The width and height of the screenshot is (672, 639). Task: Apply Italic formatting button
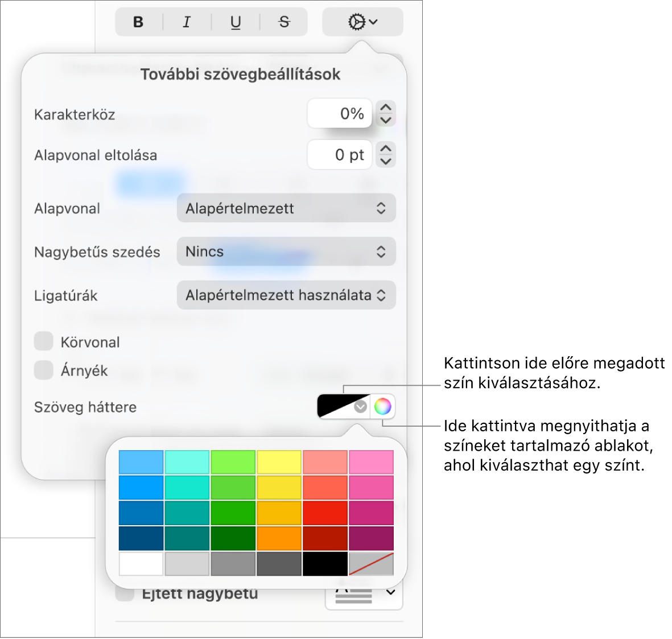[187, 22]
